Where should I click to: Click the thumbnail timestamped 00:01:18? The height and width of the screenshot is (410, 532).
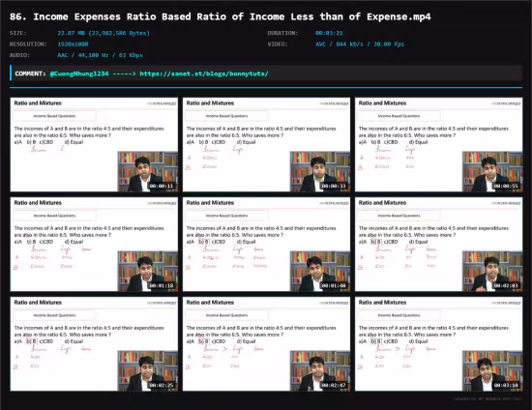pos(94,245)
